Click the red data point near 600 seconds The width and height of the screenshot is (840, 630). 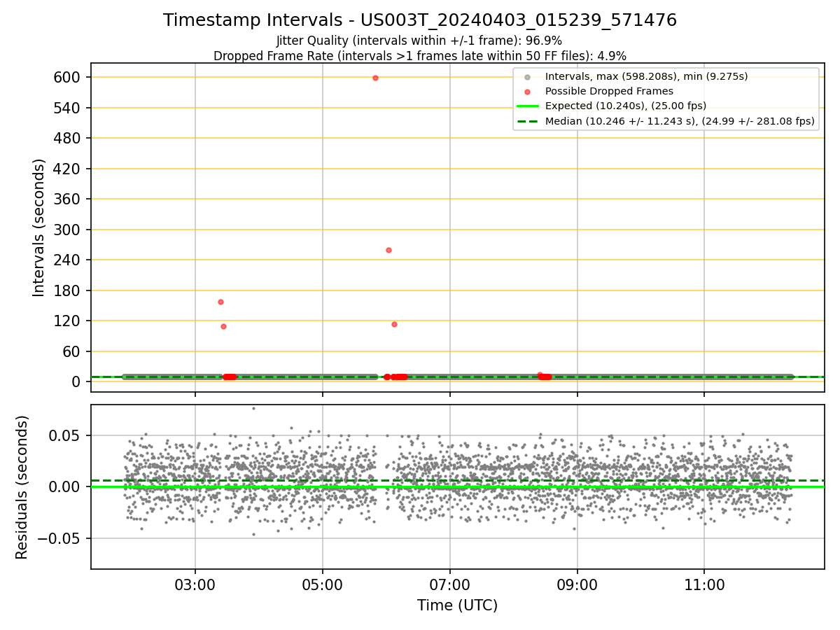pos(375,78)
